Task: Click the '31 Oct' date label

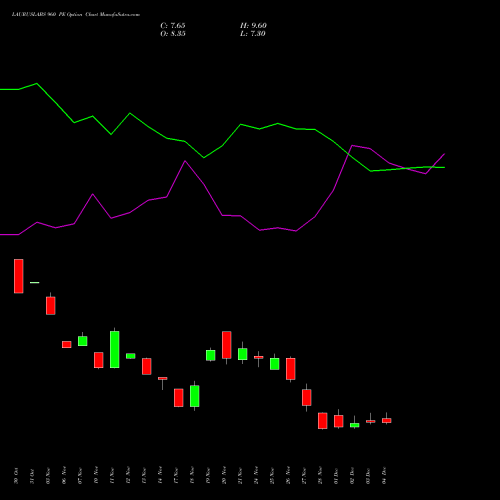Action: pyautogui.click(x=32, y=476)
